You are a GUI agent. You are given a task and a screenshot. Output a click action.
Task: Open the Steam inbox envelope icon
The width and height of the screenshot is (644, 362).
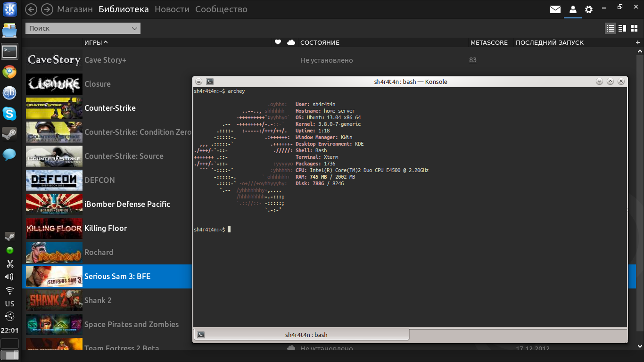point(555,9)
